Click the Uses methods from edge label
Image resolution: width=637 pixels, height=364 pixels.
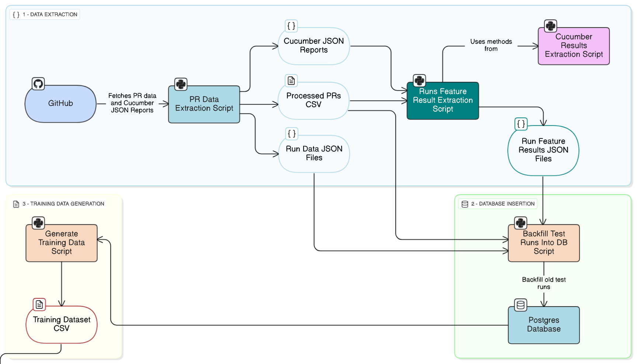pos(491,45)
